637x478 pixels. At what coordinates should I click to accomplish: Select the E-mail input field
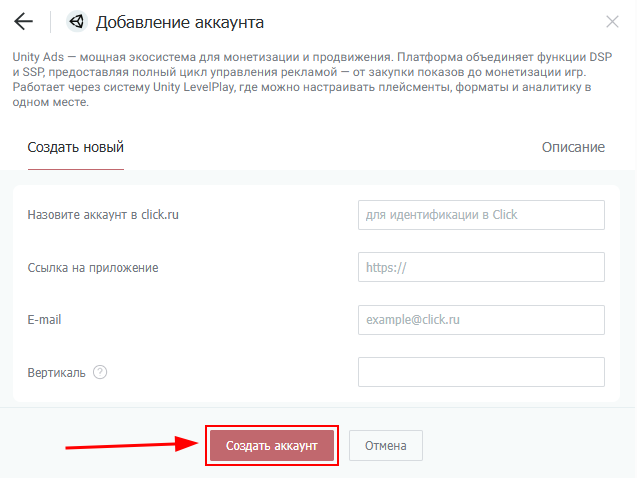click(x=481, y=320)
